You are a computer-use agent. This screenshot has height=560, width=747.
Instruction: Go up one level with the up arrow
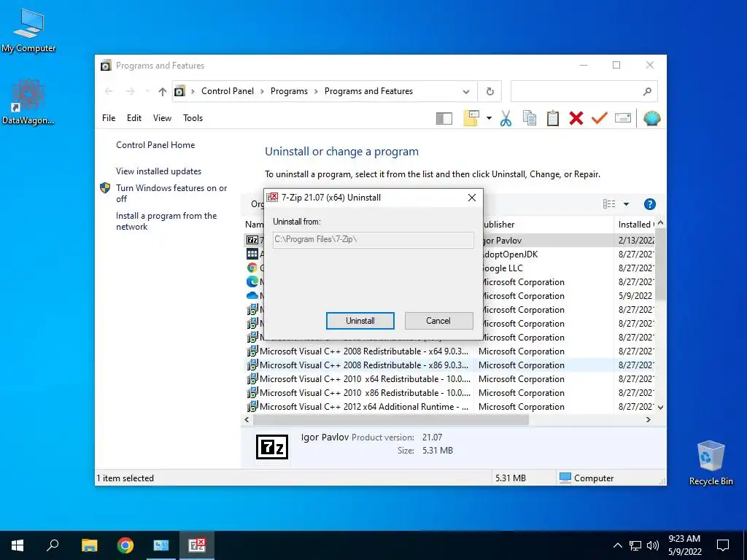coord(163,91)
